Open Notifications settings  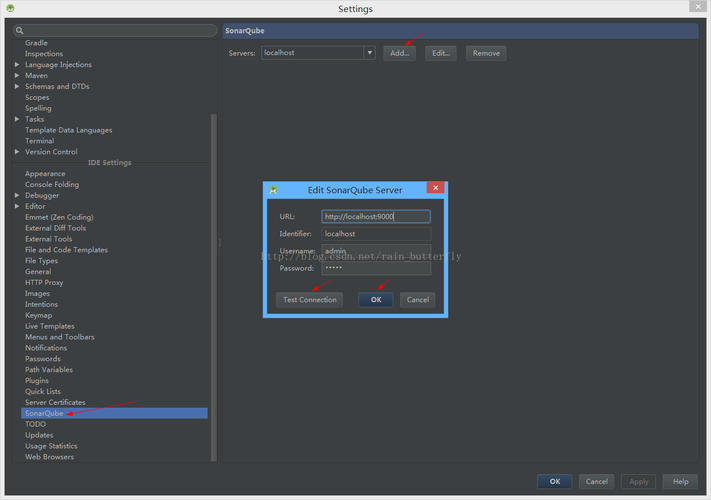(46, 348)
